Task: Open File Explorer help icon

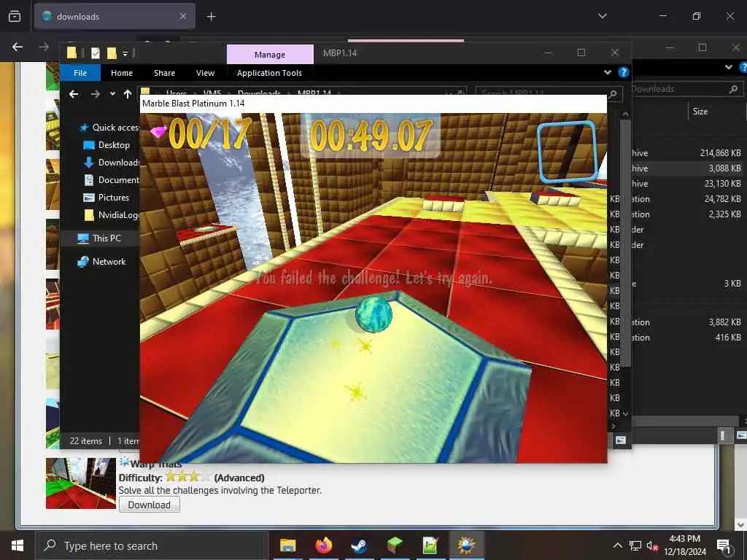Action: [x=623, y=72]
